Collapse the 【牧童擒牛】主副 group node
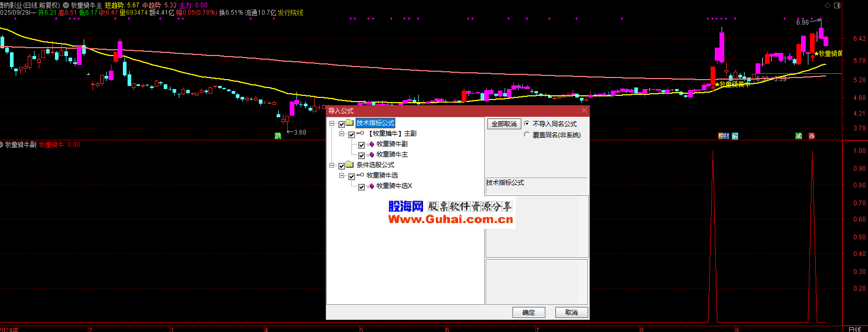 tap(341, 134)
